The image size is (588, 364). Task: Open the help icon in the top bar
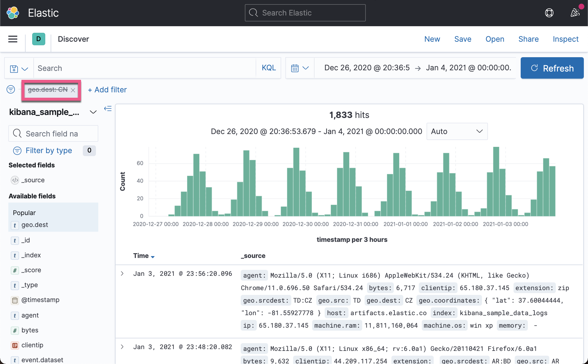[549, 13]
